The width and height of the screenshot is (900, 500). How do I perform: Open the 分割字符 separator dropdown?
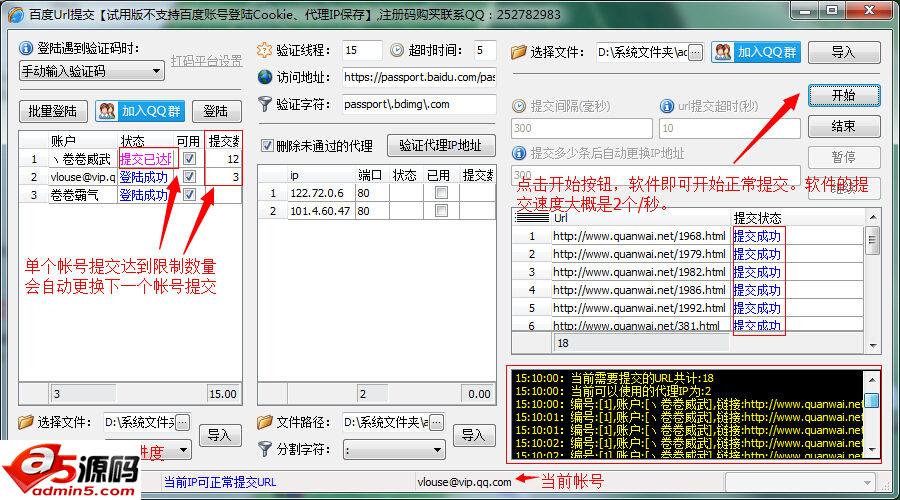pyautogui.click(x=394, y=449)
